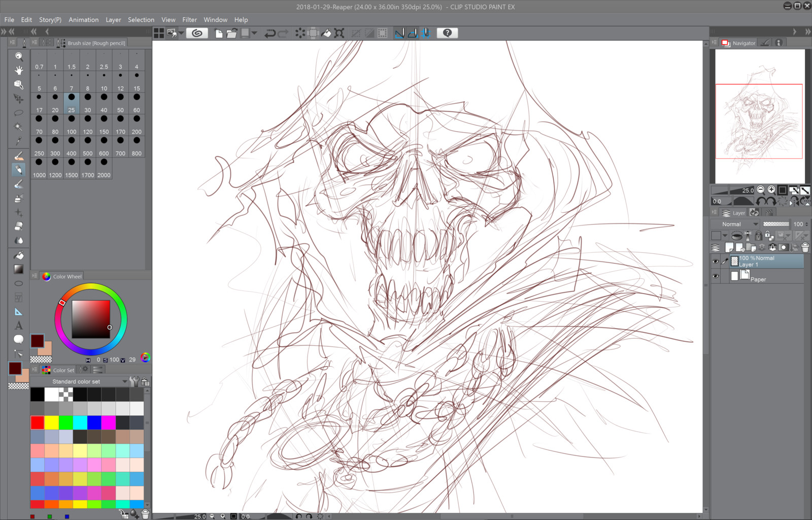
Task: Create new file from command bar
Action: point(219,33)
